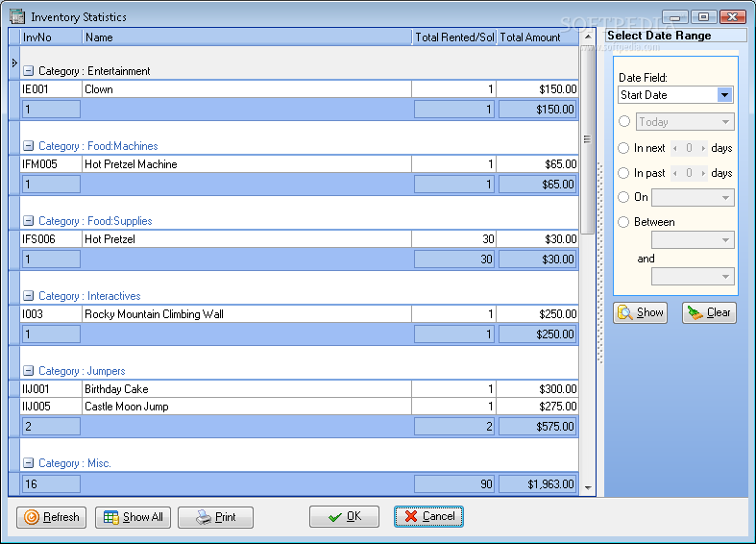Open the date dropdown below 'and'
The image size is (756, 544).
[725, 277]
